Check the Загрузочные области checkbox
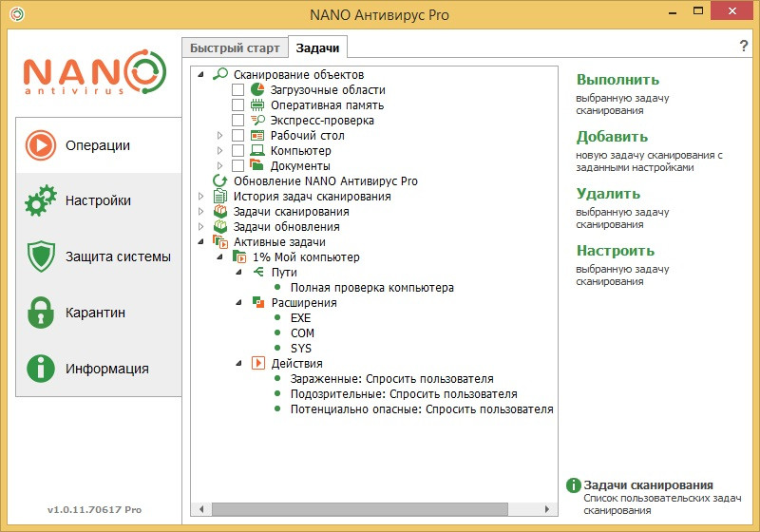The height and width of the screenshot is (532, 760). (237, 89)
